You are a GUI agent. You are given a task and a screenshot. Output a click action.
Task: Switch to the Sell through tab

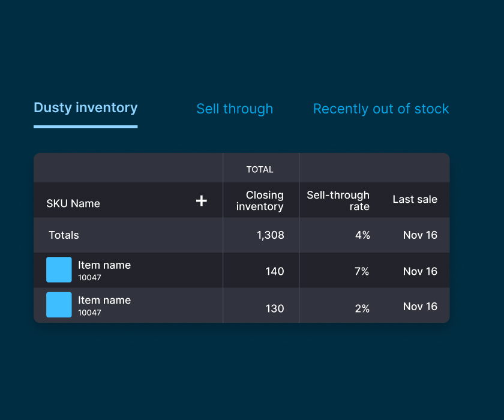tap(235, 109)
